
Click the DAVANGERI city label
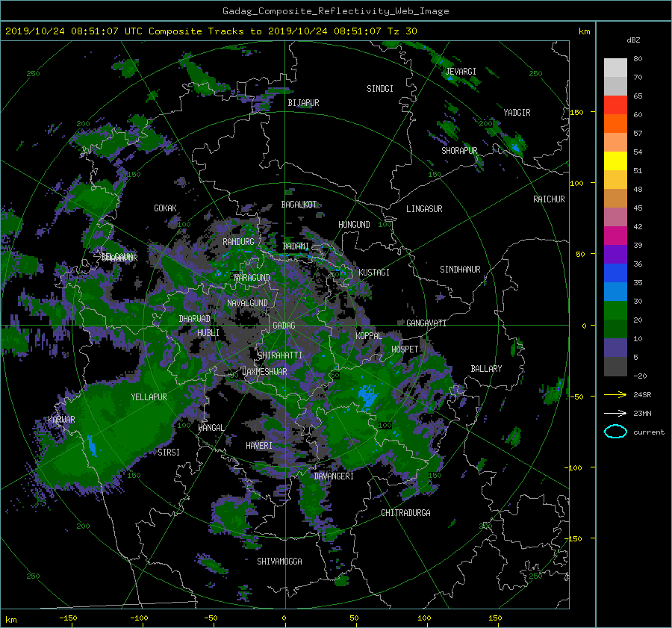coord(334,476)
